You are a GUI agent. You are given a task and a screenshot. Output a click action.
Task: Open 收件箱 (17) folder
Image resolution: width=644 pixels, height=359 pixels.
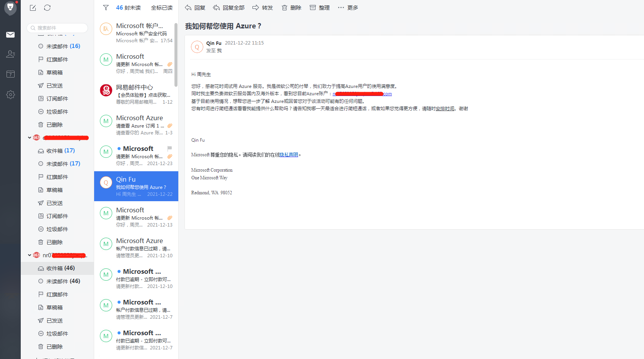pyautogui.click(x=57, y=151)
